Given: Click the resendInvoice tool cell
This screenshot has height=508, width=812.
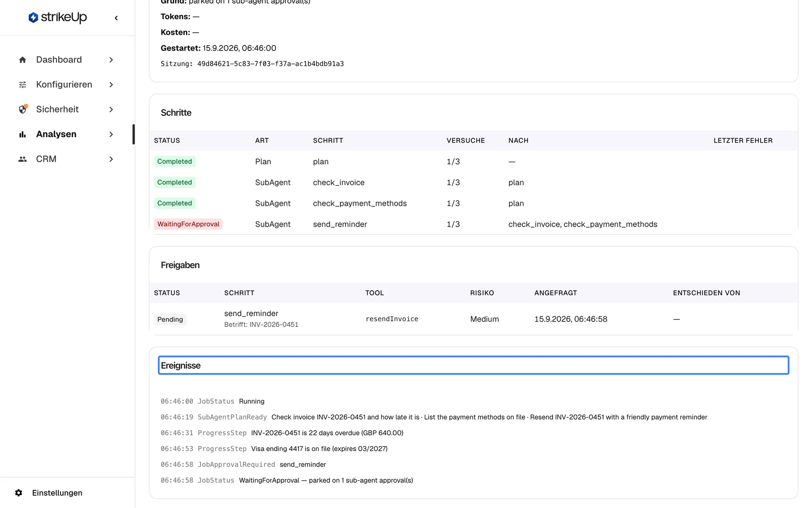Looking at the screenshot, I should [392, 319].
